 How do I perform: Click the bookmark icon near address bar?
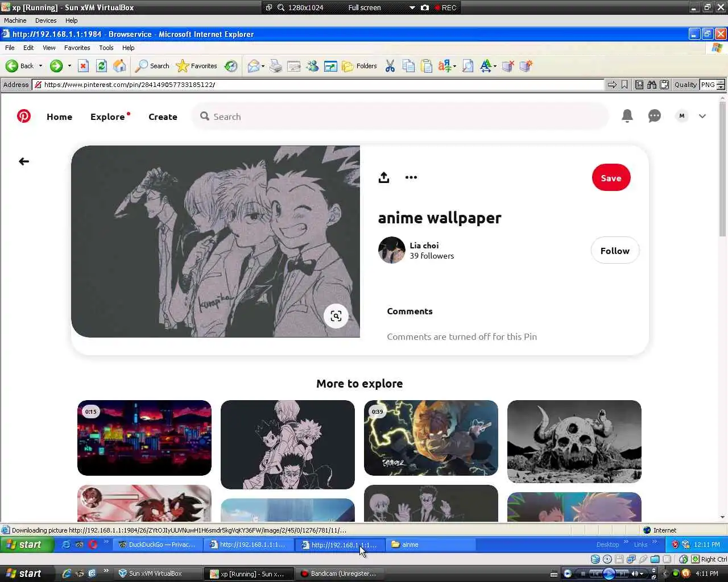point(624,85)
